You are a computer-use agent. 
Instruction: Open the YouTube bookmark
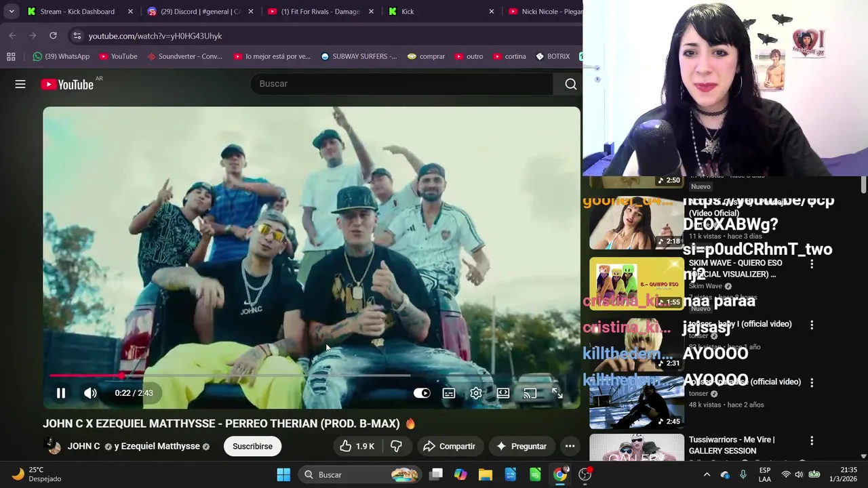coord(118,56)
